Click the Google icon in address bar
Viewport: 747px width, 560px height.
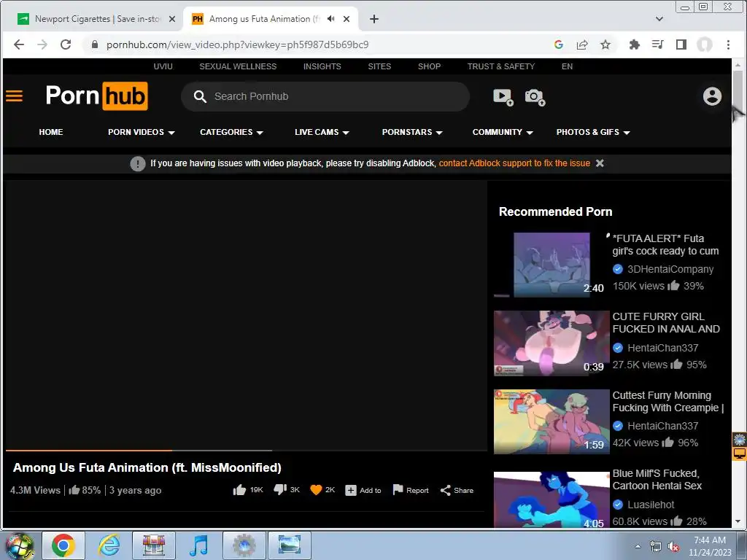[559, 44]
